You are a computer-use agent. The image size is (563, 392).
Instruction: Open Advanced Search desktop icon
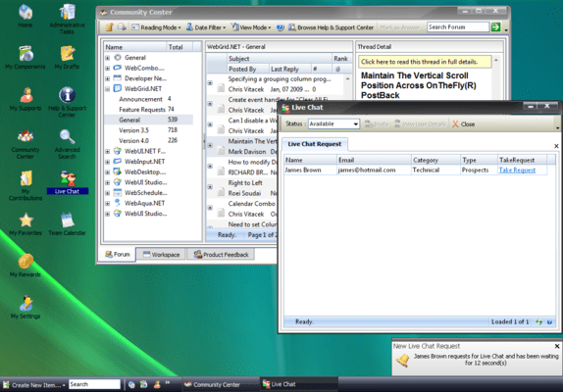point(67,143)
